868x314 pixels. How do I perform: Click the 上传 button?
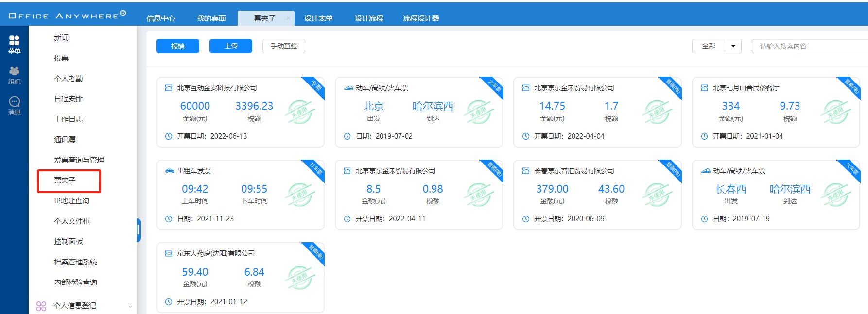[x=231, y=46]
